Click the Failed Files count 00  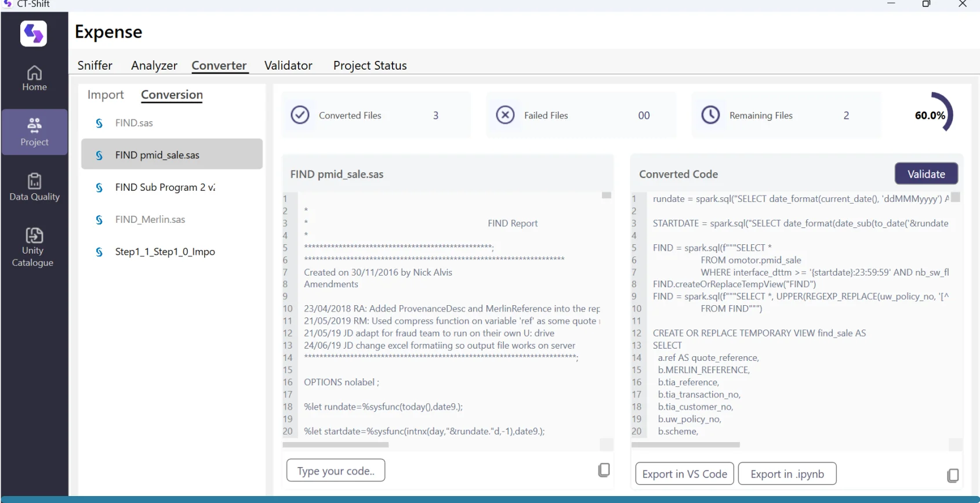tap(644, 115)
